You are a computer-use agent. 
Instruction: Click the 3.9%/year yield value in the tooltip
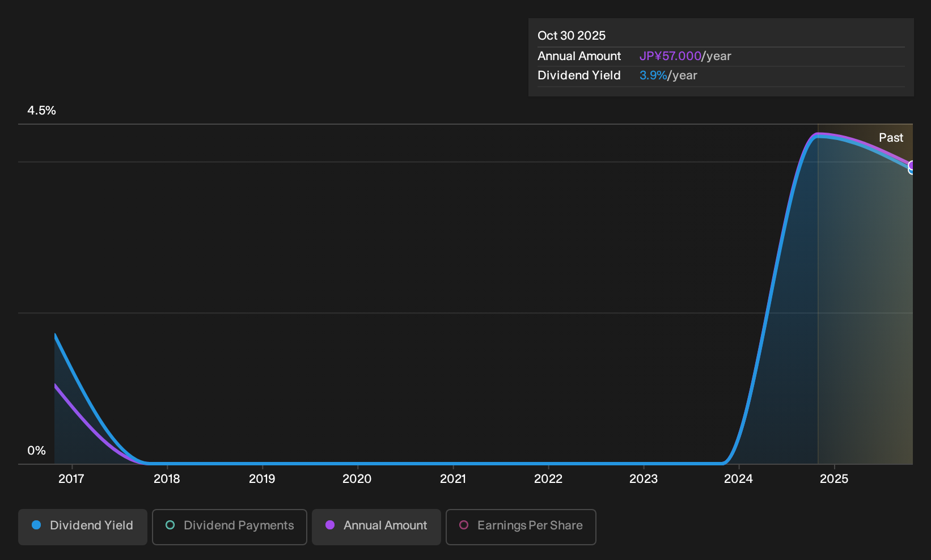(x=668, y=75)
